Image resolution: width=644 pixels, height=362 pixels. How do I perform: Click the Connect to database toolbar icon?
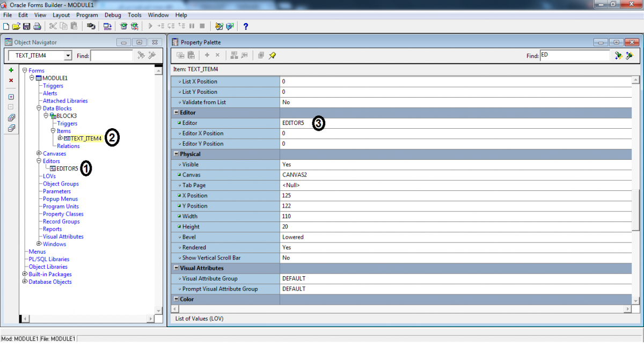pos(91,26)
